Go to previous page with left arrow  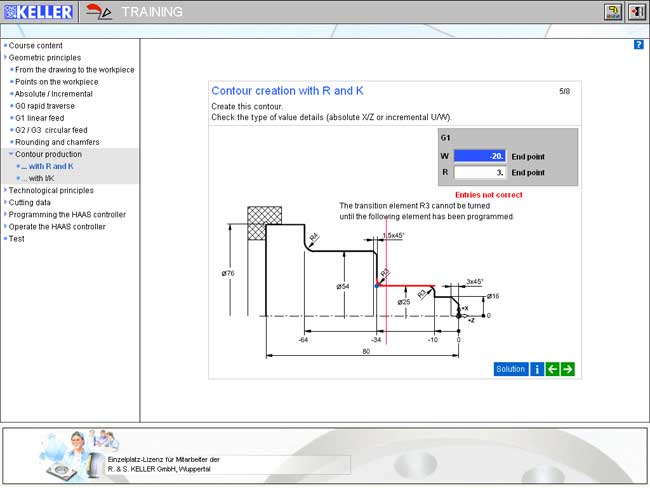[x=552, y=369]
